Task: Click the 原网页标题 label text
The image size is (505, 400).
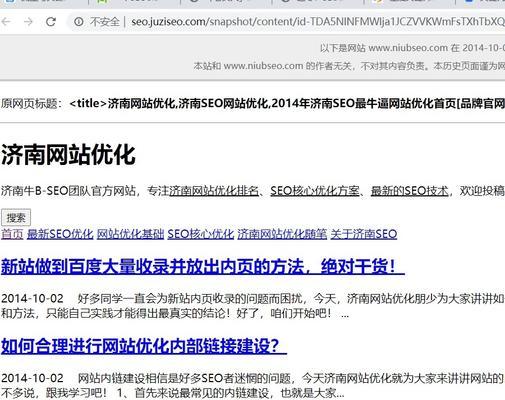Action: pyautogui.click(x=32, y=104)
